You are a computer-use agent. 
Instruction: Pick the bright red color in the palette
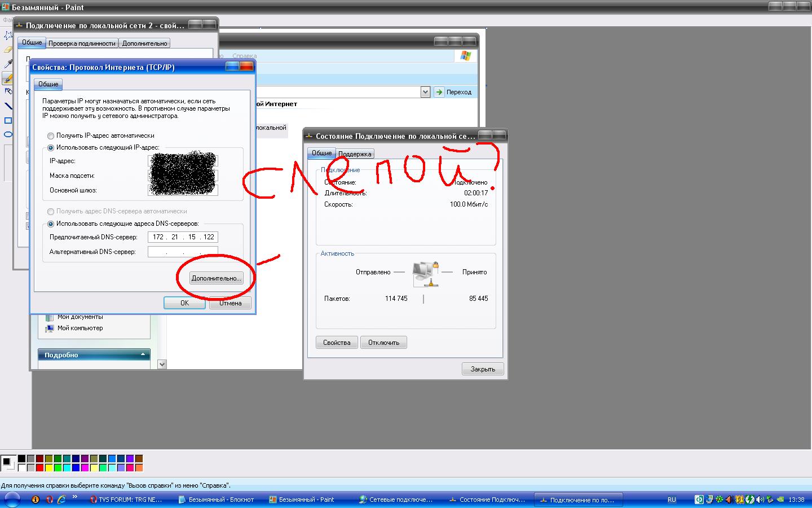(x=39, y=468)
